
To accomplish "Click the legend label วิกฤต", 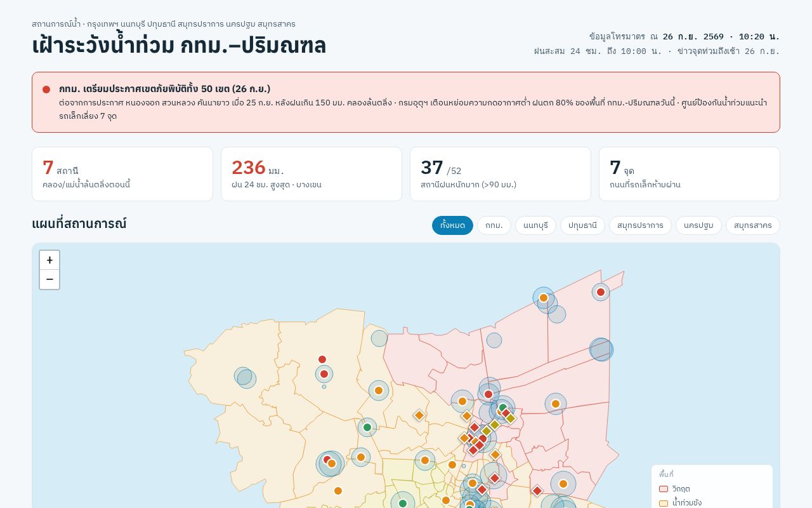I will (x=681, y=489).
